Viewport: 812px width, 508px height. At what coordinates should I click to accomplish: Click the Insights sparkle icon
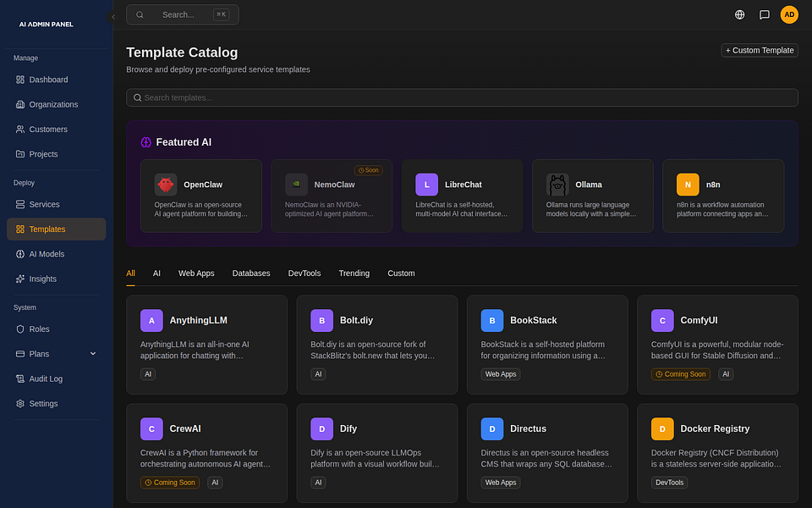click(20, 279)
